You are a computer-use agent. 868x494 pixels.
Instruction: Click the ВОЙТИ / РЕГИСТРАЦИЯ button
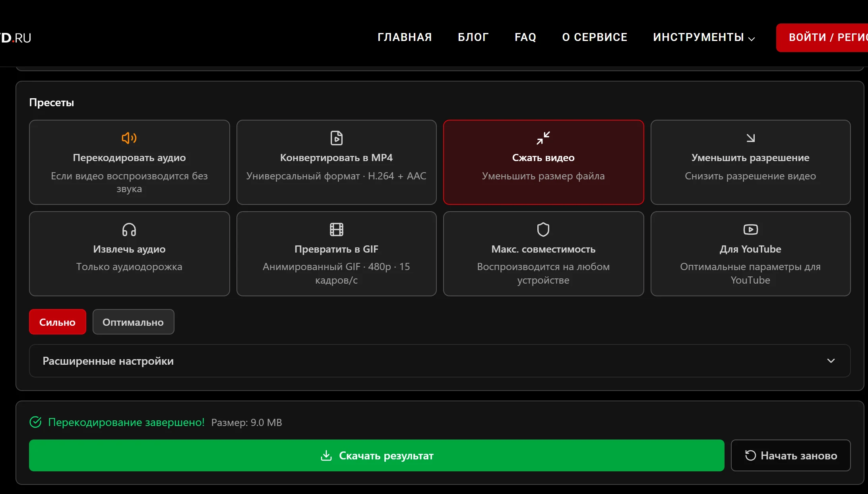[822, 37]
